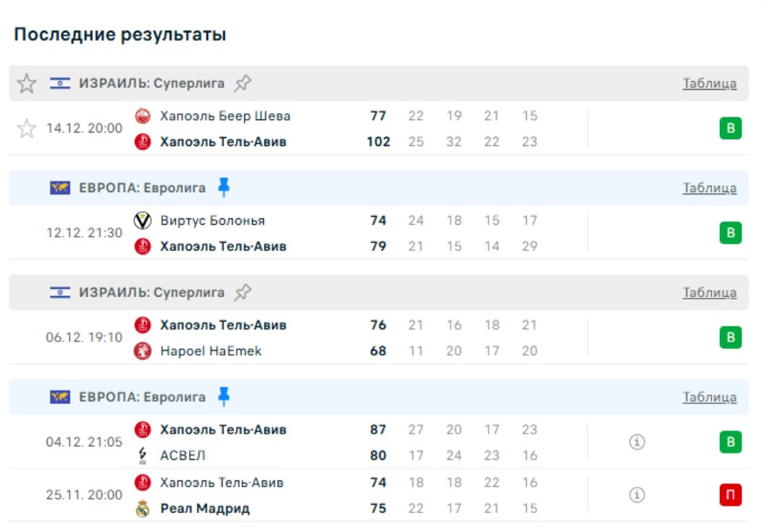Click the Israel flag in first league header
This screenshot has width=762, height=532.
(60, 83)
